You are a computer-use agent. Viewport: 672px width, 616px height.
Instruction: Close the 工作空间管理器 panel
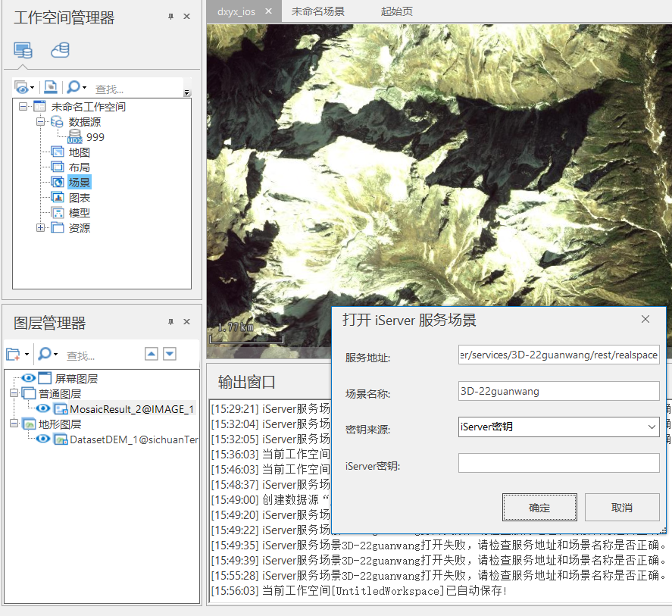pos(186,17)
